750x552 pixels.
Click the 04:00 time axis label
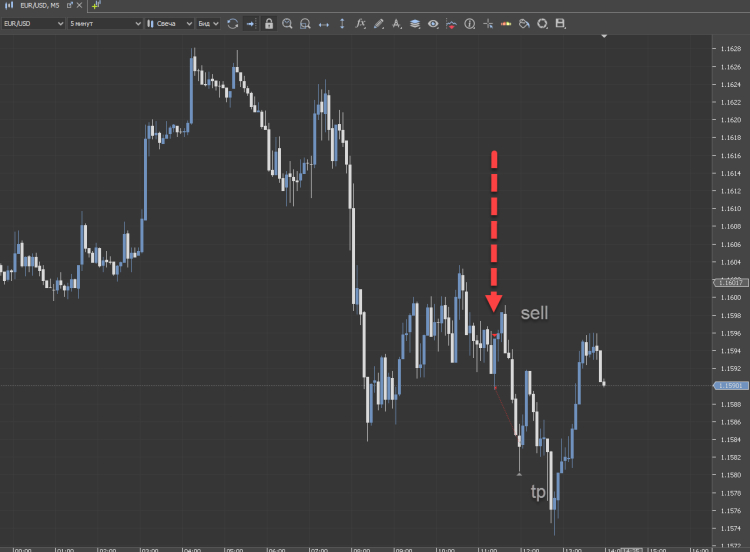[192, 550]
